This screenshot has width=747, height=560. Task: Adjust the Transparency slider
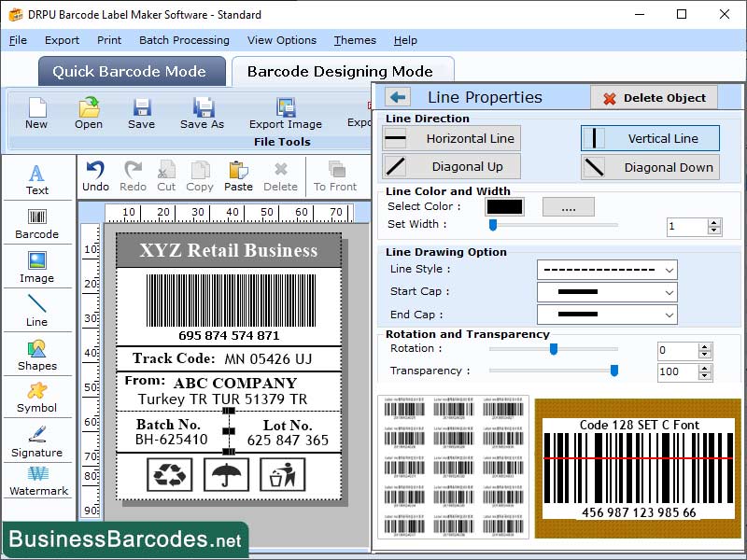tap(614, 371)
